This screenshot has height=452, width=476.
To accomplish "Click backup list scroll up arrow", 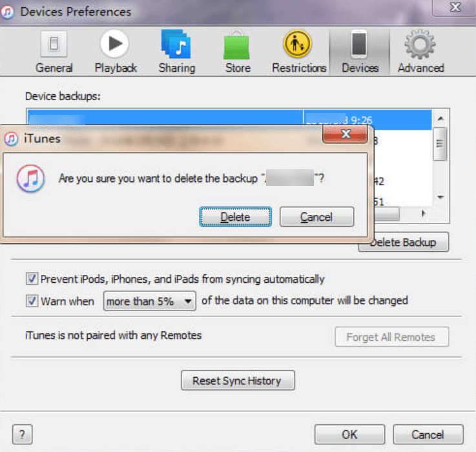I will point(440,119).
